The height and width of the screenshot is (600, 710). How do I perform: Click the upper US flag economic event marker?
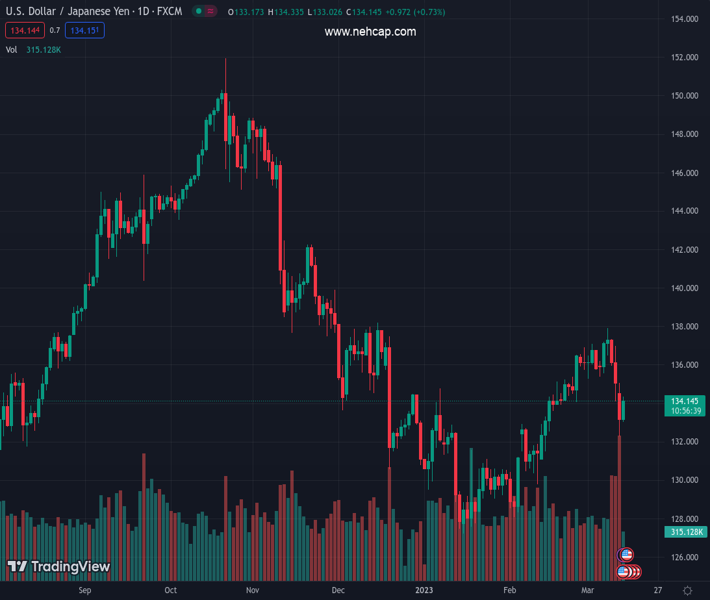click(x=626, y=555)
